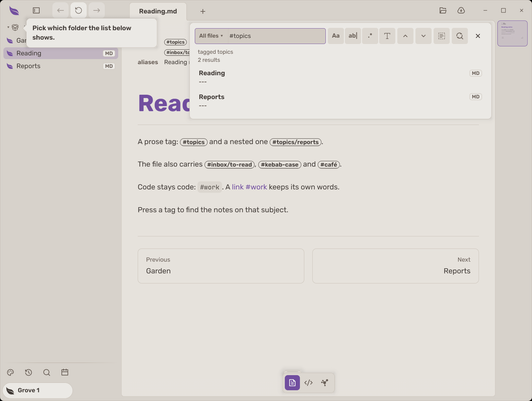Click the #inbox/to-read tag in the text

(229, 165)
